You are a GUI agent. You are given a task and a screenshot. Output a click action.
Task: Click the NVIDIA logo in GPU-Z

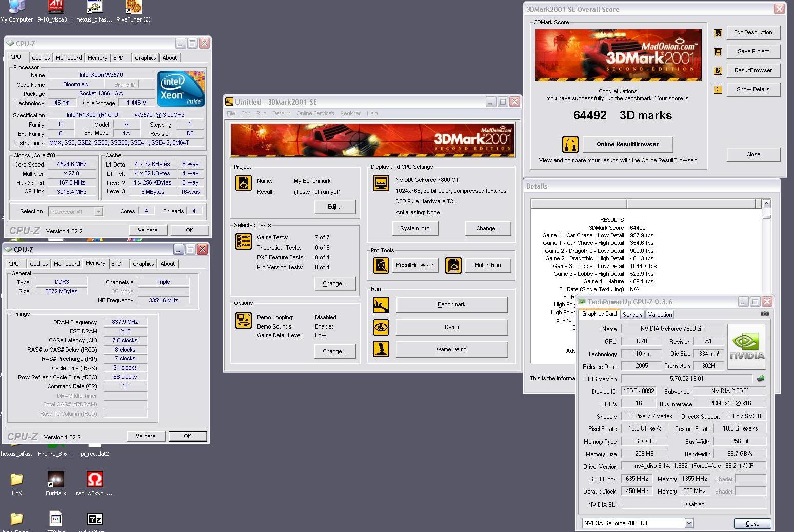(x=747, y=346)
